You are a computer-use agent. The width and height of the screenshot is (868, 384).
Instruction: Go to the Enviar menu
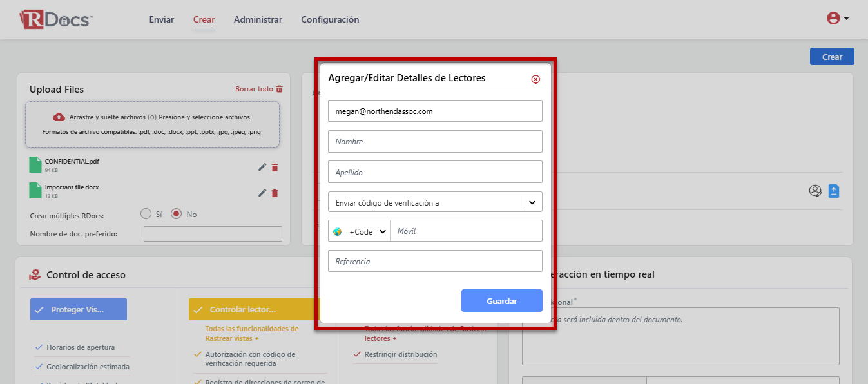(x=162, y=19)
